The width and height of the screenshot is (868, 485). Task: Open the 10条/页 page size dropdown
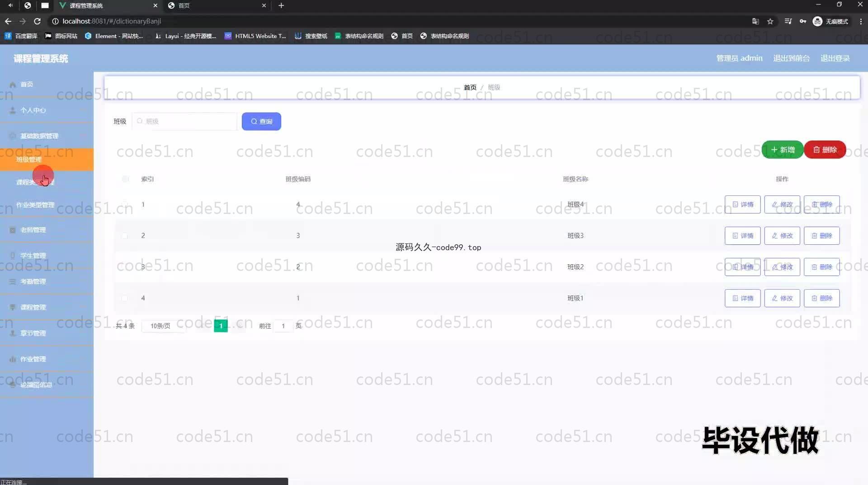click(163, 326)
